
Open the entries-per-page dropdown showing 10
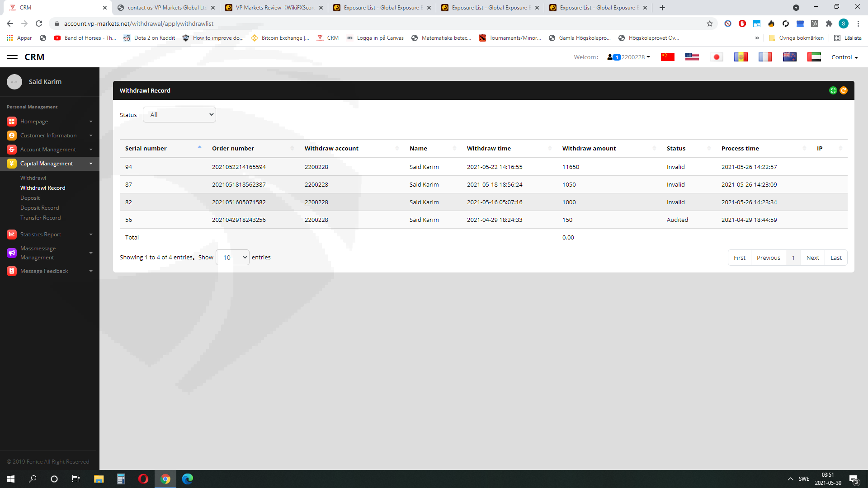(232, 258)
